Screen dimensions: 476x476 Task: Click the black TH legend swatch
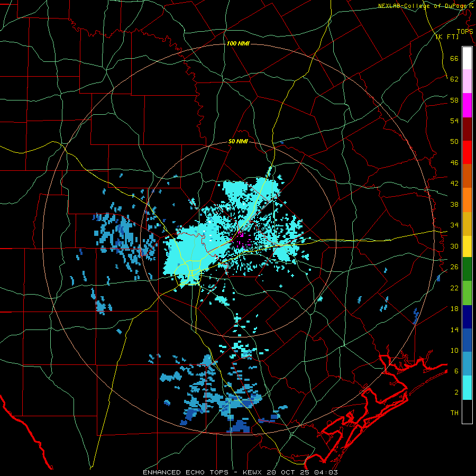pyautogui.click(x=467, y=411)
